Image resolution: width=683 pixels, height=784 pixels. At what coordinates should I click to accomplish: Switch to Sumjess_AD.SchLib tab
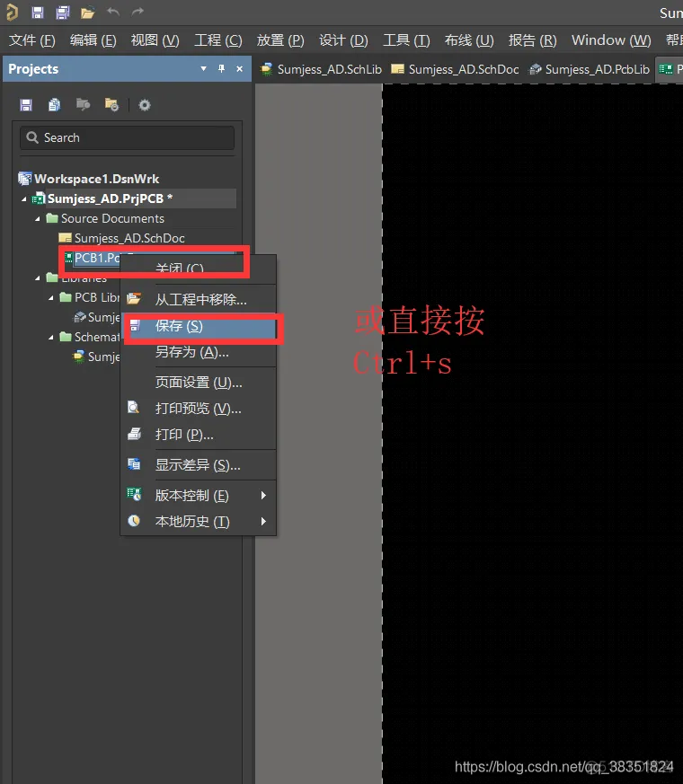(322, 69)
